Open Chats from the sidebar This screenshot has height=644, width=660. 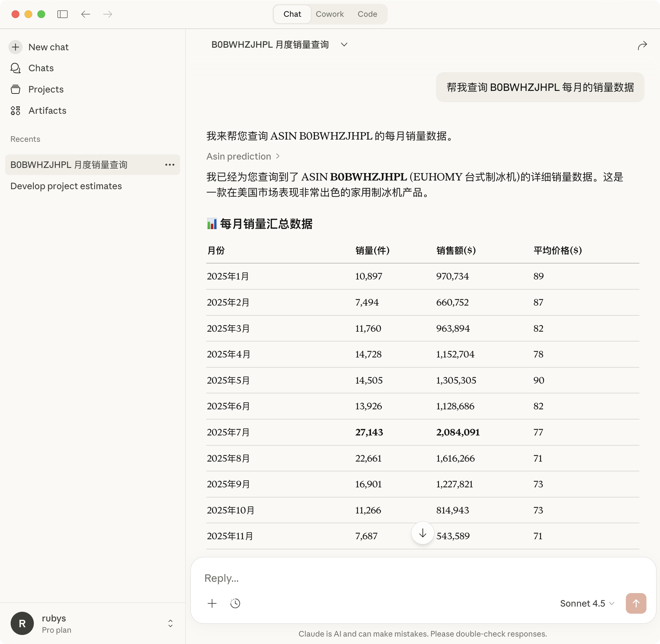coord(41,68)
